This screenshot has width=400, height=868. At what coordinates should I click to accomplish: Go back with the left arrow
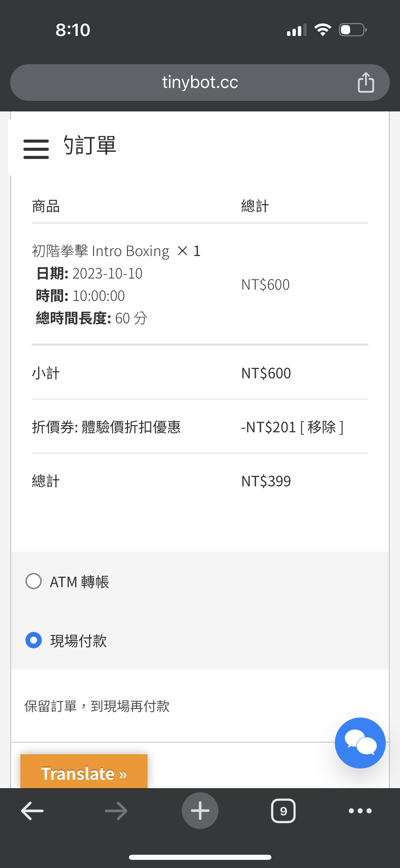click(32, 811)
